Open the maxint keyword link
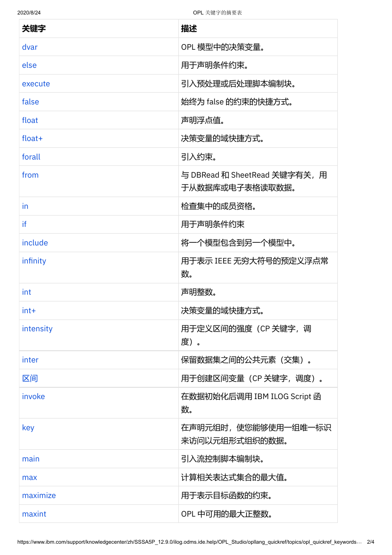Viewport: 392px width, 555px height. [34, 514]
